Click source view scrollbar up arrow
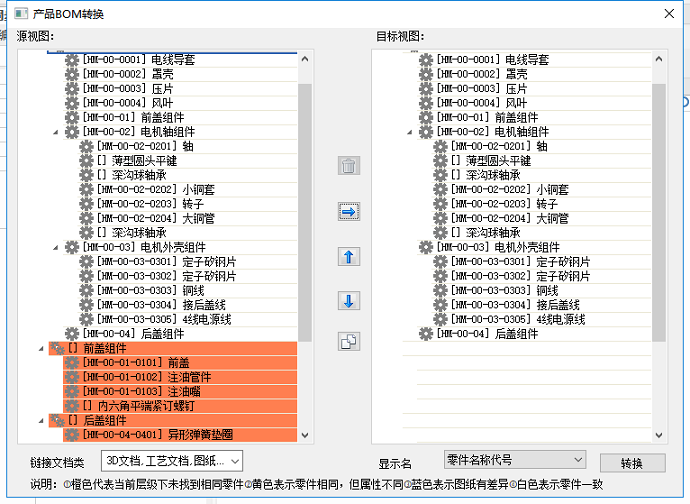Screen dimensions: 690x504 click(x=305, y=59)
